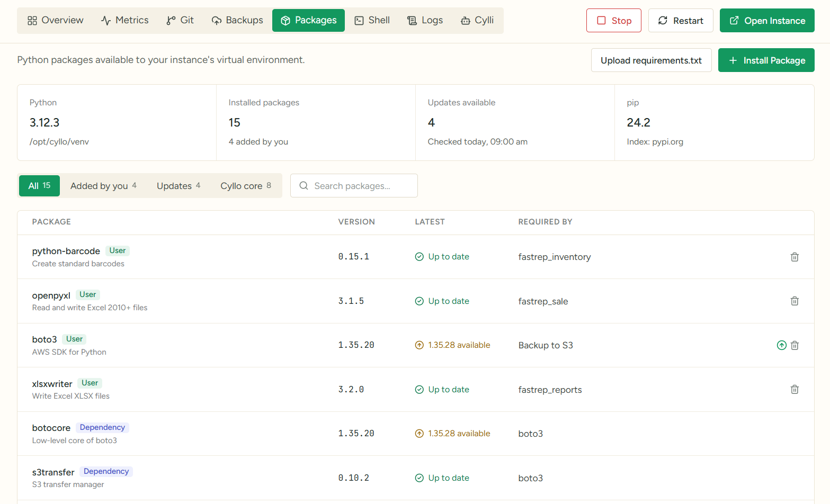
Task: View the Logs tab
Action: point(425,21)
